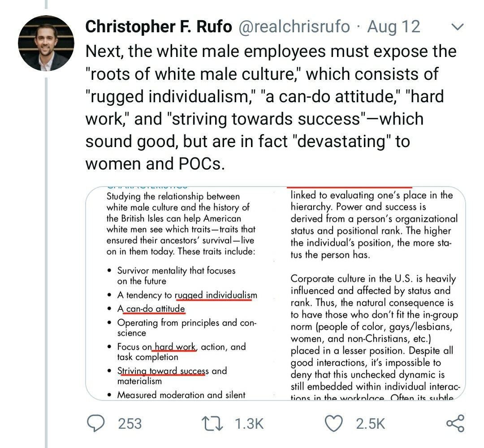Open Christopher F. Rufo's profile picture
Image resolution: width=484 pixels, height=448 pixels.
tap(46, 43)
